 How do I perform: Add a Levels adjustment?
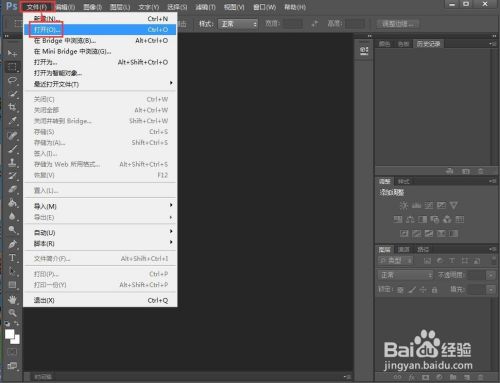(x=416, y=205)
